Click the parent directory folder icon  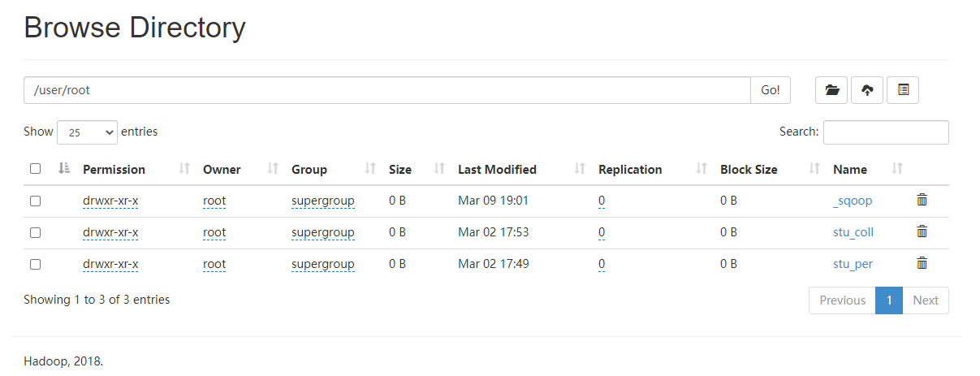pyautogui.click(x=831, y=91)
